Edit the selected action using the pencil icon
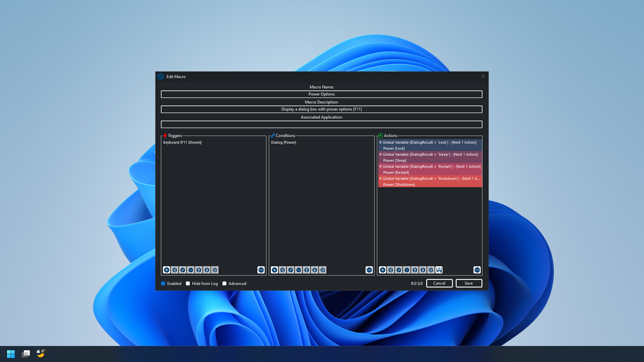 (x=399, y=270)
